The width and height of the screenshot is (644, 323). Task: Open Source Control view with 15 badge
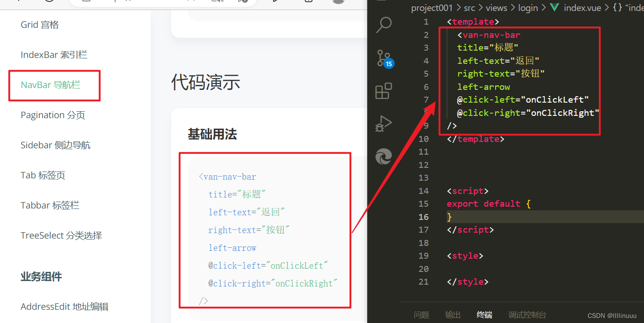(385, 58)
